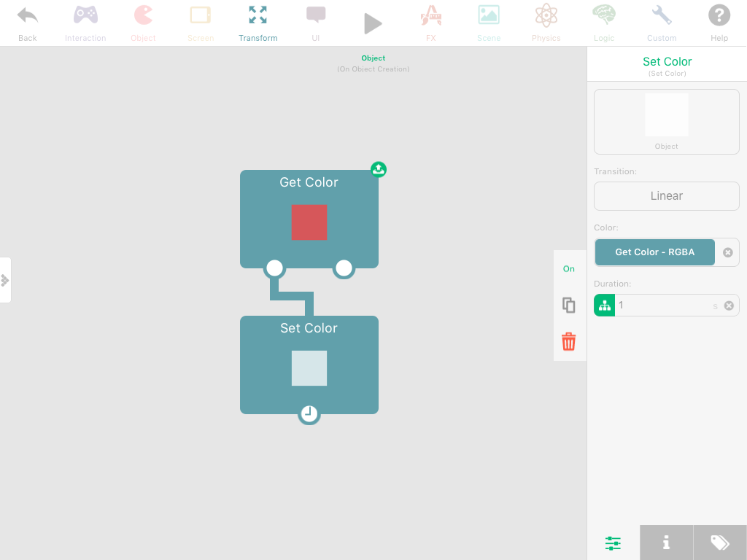The height and width of the screenshot is (560, 747).
Task: Click the red color swatch in Get Color
Action: [x=309, y=222]
